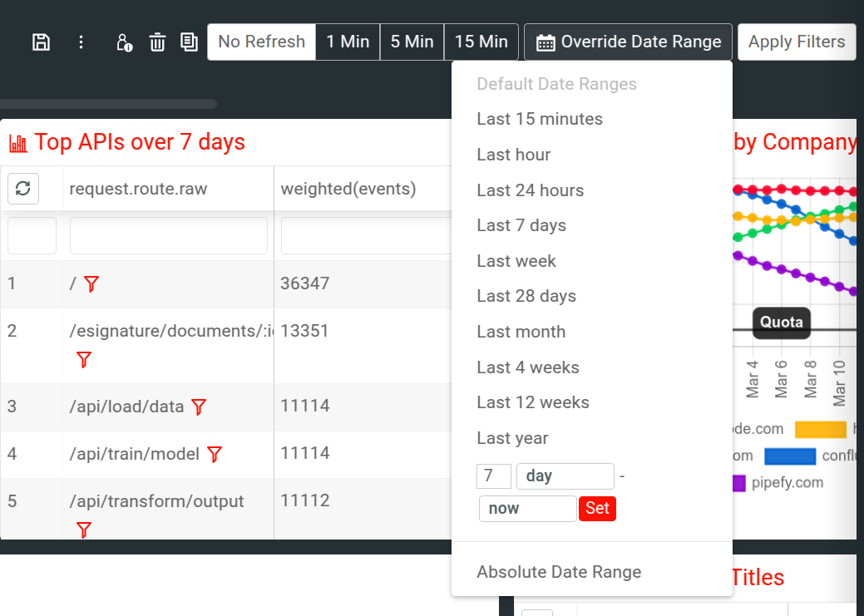Click the red chart icon before Top APIs title
The height and width of the screenshot is (616, 864).
point(17,142)
